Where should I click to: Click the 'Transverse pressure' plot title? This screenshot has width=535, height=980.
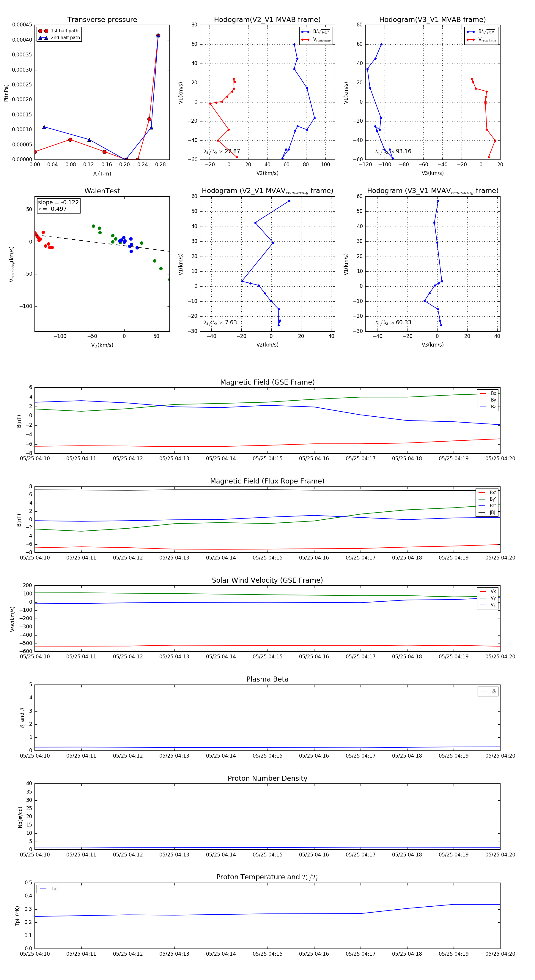(102, 20)
